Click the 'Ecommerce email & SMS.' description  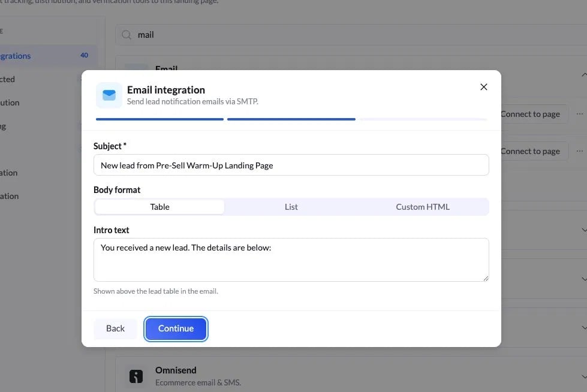point(198,382)
